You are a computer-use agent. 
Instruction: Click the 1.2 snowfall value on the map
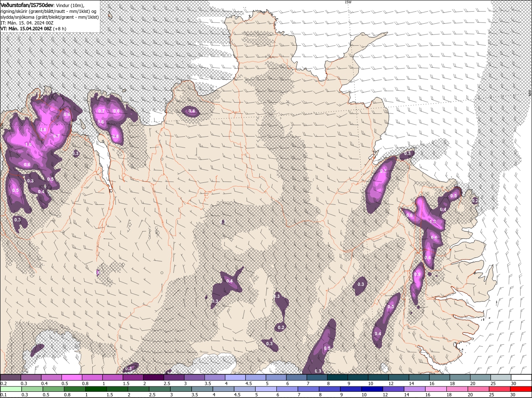click(x=432, y=222)
